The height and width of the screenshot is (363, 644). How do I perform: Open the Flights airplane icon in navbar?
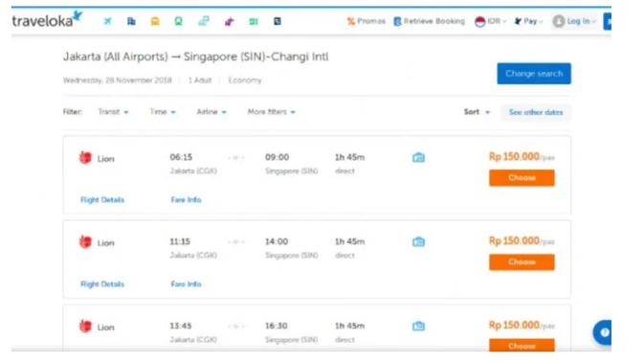coord(107,21)
